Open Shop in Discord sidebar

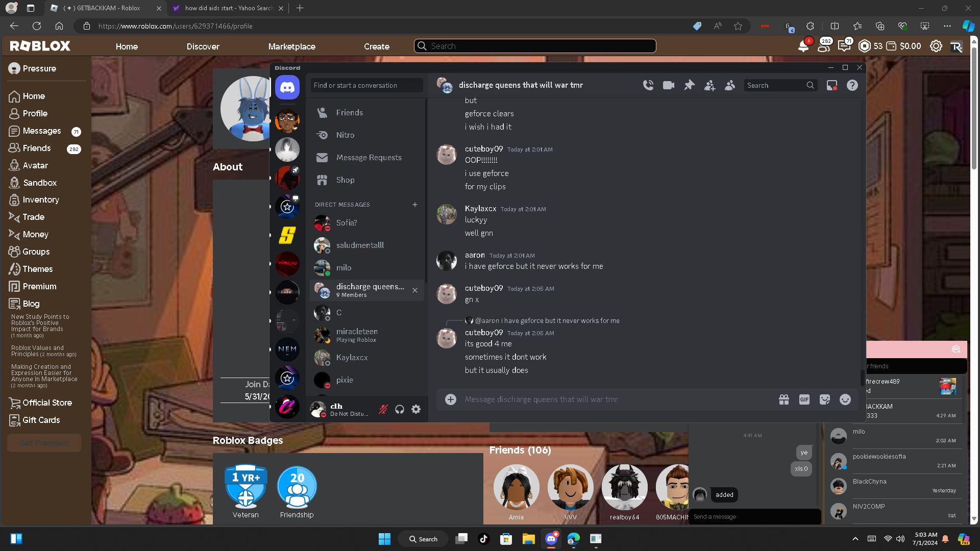point(367,180)
